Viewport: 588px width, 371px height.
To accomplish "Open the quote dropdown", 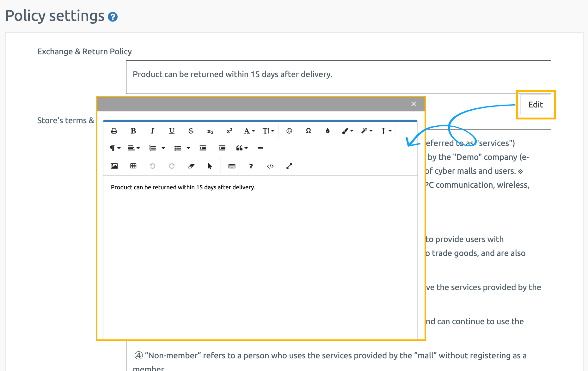I will (x=242, y=148).
